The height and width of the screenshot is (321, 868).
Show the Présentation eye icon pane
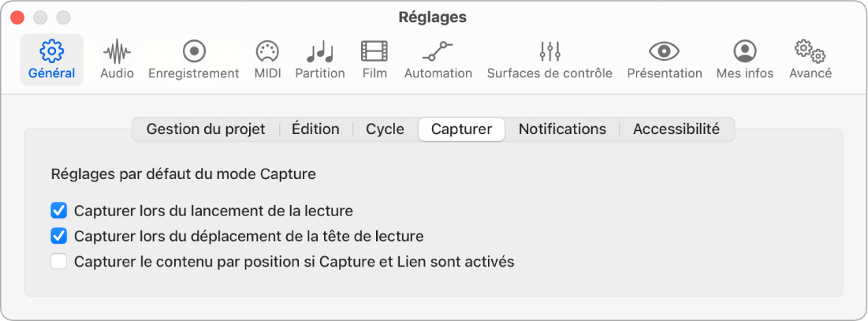665,52
